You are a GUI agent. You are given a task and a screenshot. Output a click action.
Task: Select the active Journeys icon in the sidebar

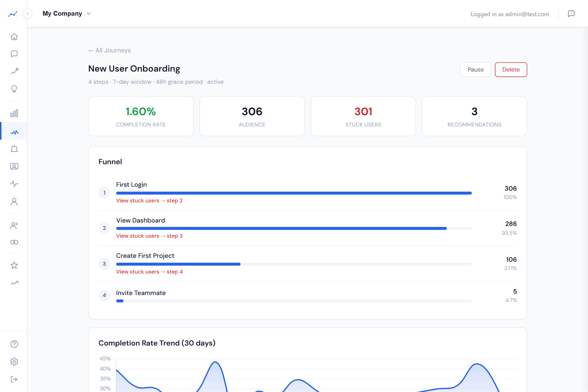click(x=14, y=131)
